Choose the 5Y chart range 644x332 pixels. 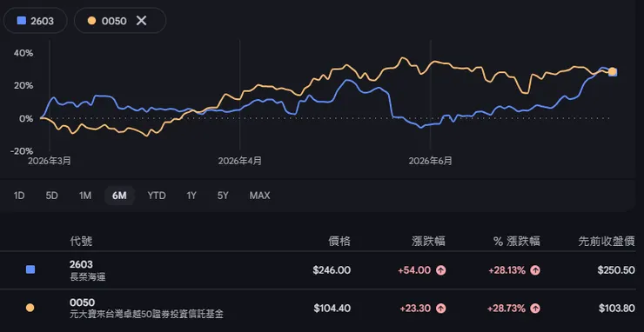coord(223,196)
